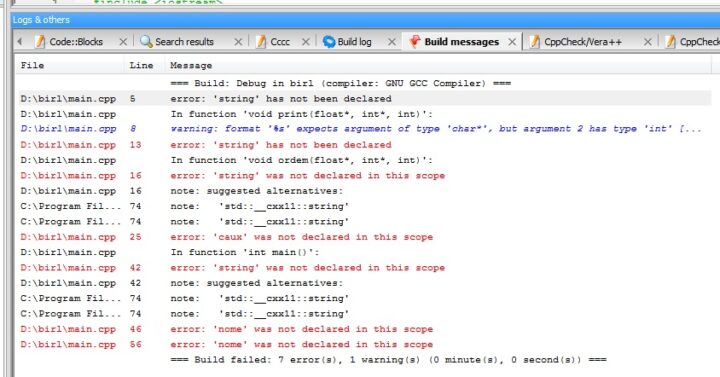Viewport: 720px width, 377px height.
Task: Switch to the Search results tab
Action: point(184,42)
